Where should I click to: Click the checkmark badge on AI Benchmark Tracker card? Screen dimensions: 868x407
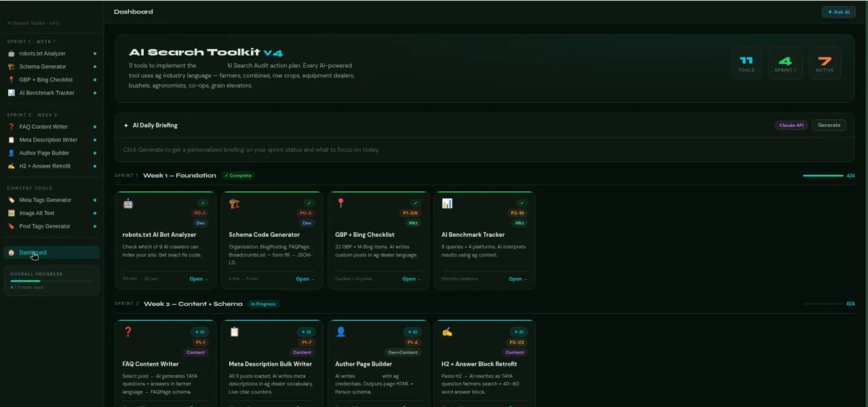click(521, 203)
